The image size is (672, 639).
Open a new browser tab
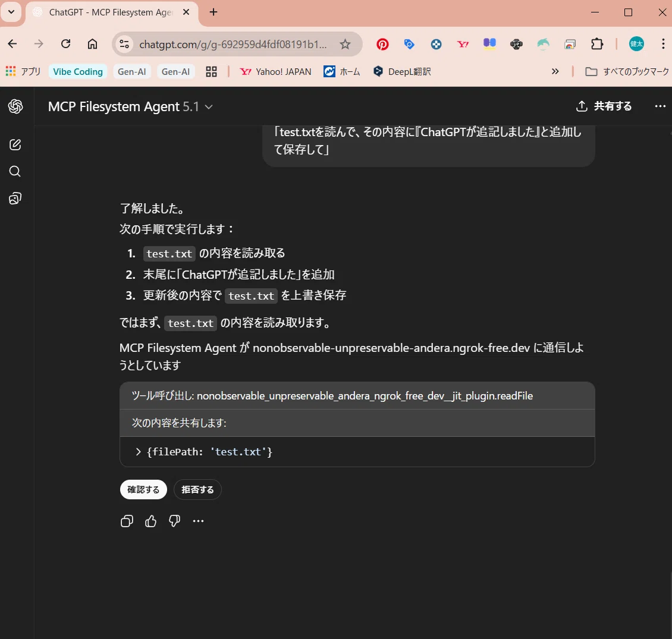pos(213,12)
